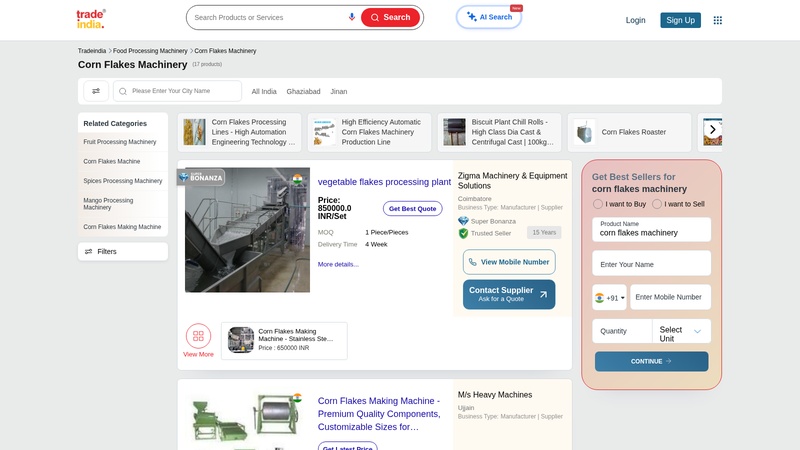Click the Super Bonanza diamond badge icon

point(463,221)
